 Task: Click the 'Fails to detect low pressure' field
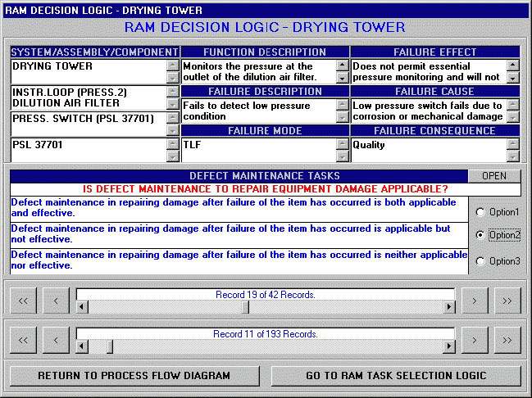[259, 111]
